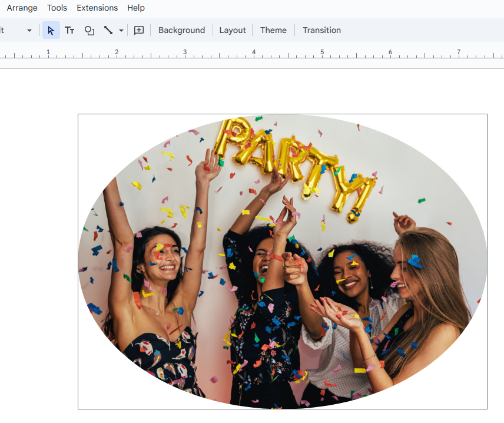The height and width of the screenshot is (423, 504).
Task: Click the Transition button
Action: pos(321,31)
